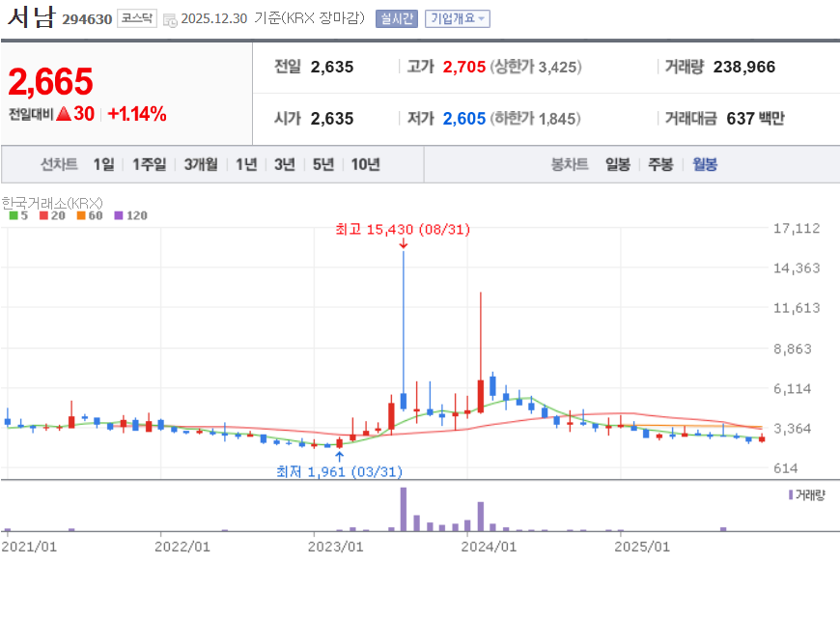Screen dimensions: 840x619
Task: Click the purple 거래량 volume legend marker
Action: pyautogui.click(x=790, y=494)
